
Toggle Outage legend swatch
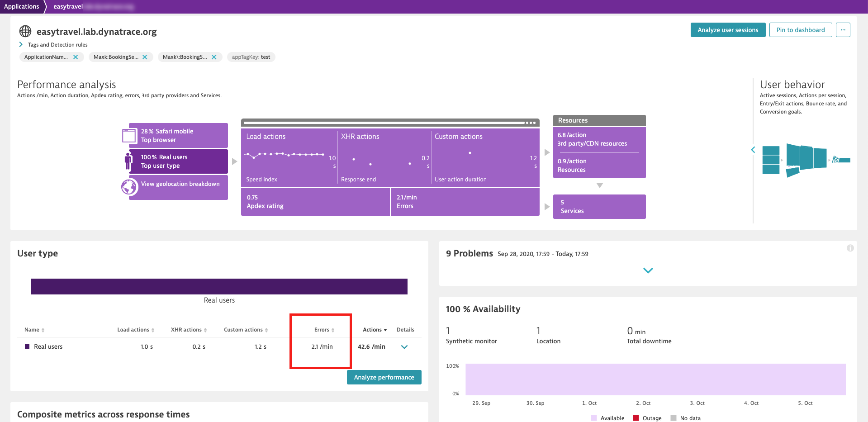pyautogui.click(x=636, y=418)
